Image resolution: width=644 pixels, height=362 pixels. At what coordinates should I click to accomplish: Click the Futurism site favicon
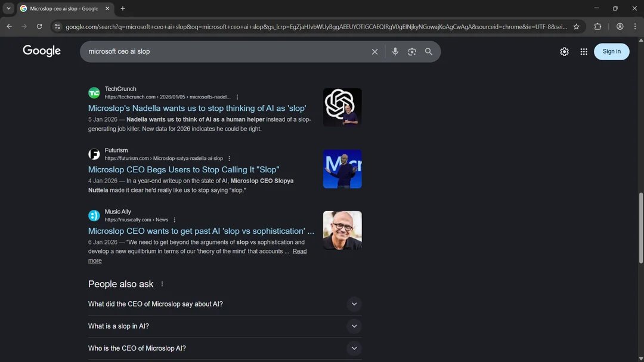click(x=94, y=154)
